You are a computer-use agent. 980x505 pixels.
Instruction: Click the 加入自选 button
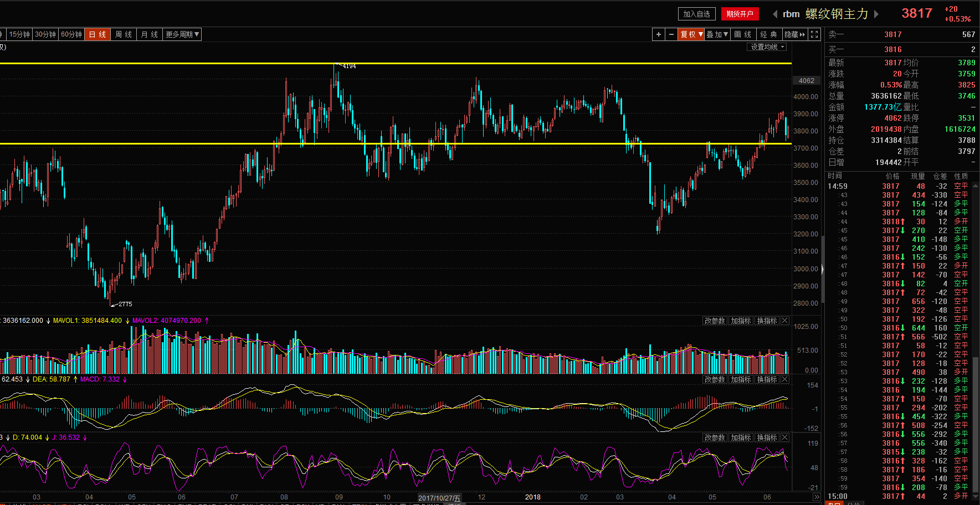coord(696,14)
